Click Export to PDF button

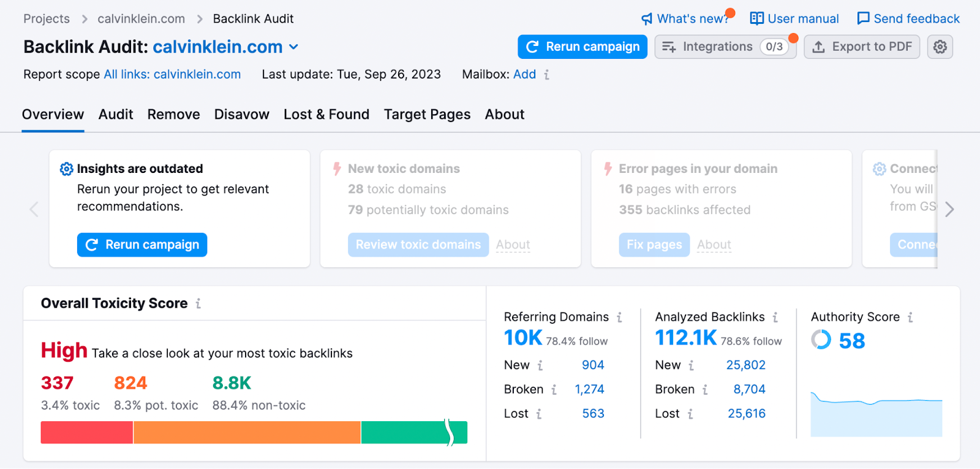pyautogui.click(x=862, y=47)
